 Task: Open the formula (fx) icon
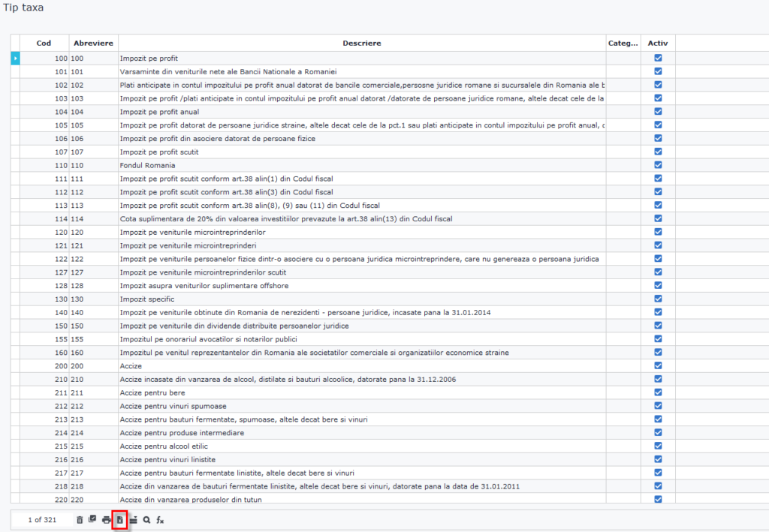(160, 519)
